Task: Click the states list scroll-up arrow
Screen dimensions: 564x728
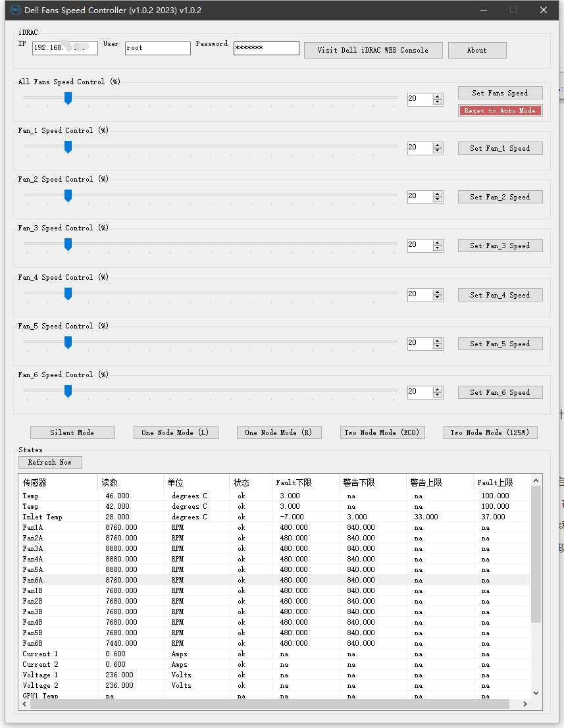Action: click(536, 481)
